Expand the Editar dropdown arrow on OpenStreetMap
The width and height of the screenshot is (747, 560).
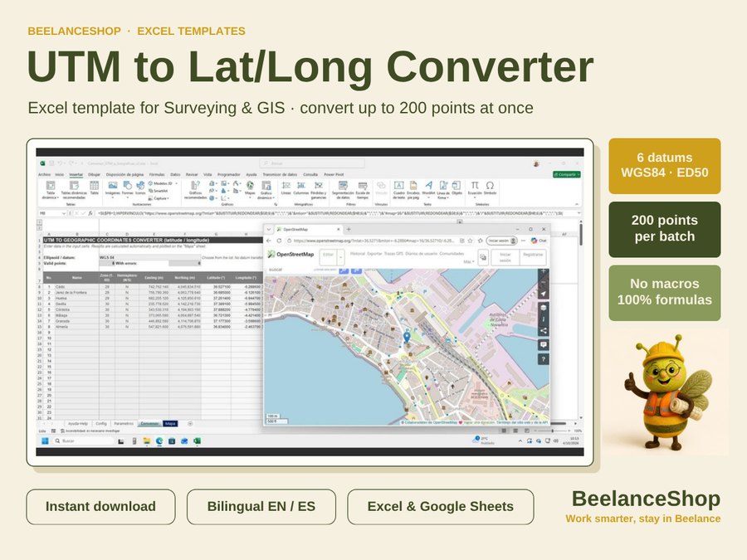(x=341, y=257)
